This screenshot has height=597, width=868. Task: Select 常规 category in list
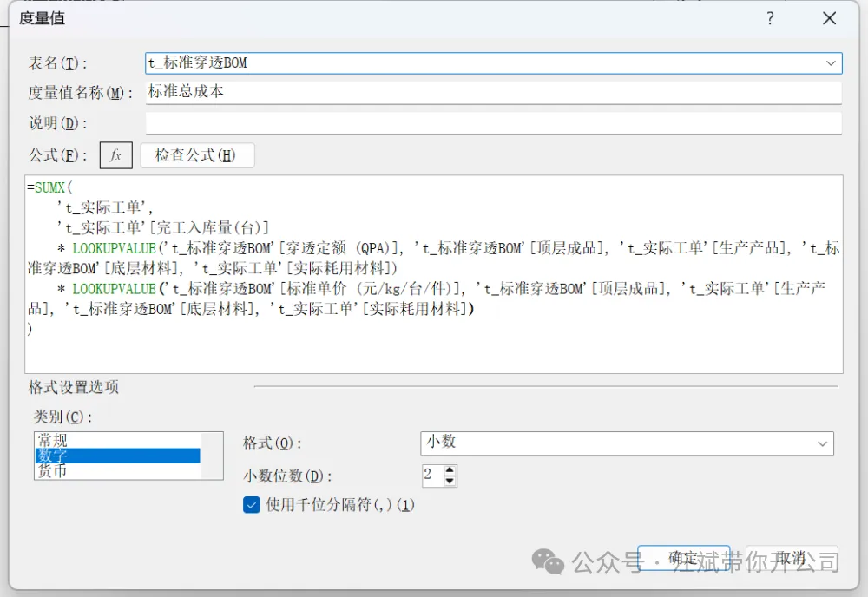[x=117, y=441]
